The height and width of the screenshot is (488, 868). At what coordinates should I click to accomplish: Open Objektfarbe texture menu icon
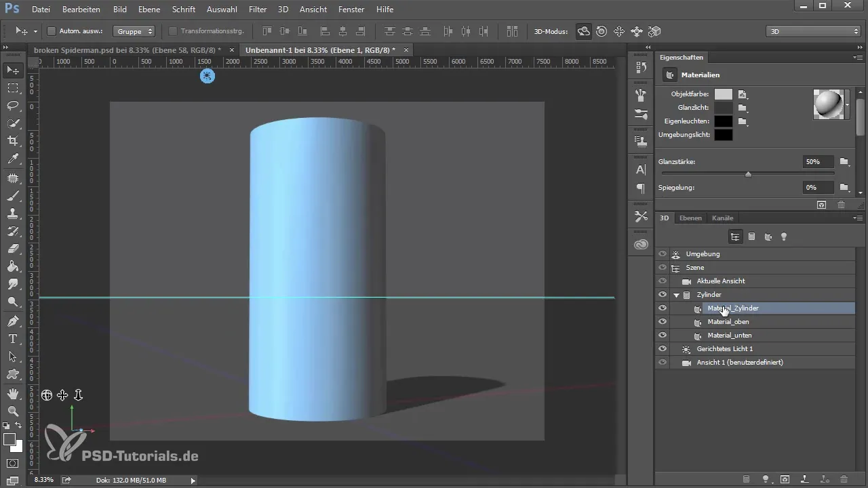click(743, 94)
